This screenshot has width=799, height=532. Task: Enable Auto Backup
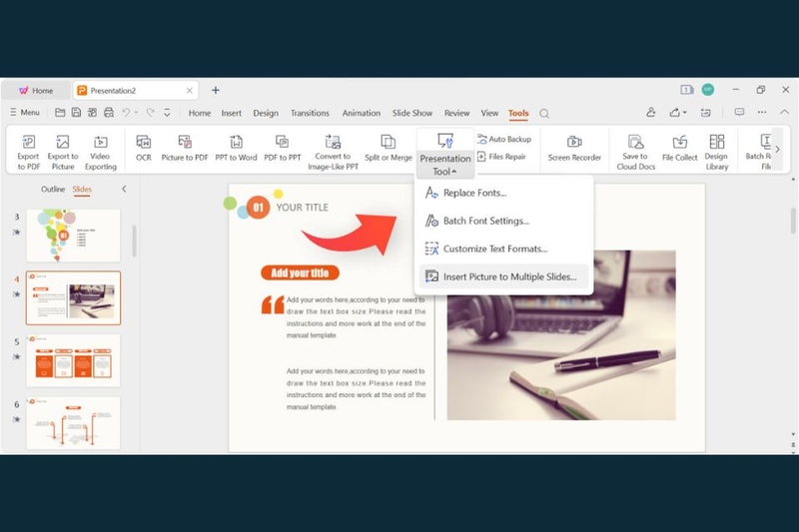tap(504, 139)
